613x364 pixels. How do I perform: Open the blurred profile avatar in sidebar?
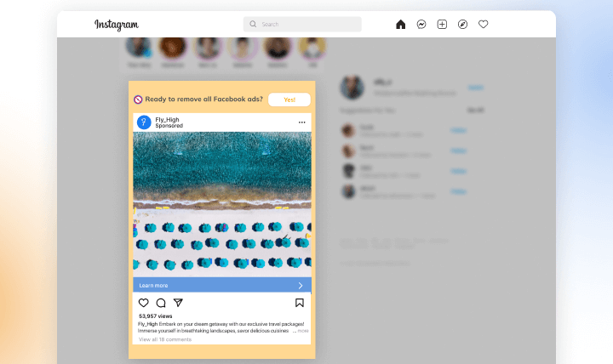352,87
